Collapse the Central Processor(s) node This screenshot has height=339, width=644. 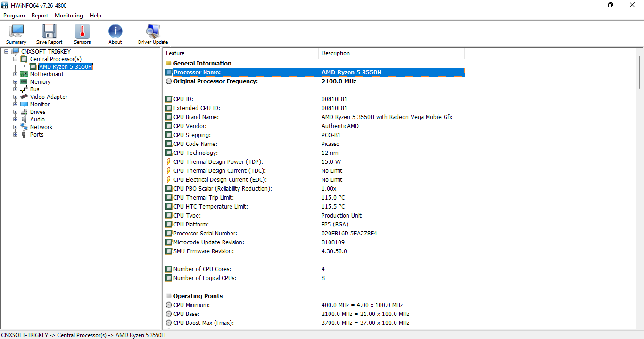pos(16,59)
